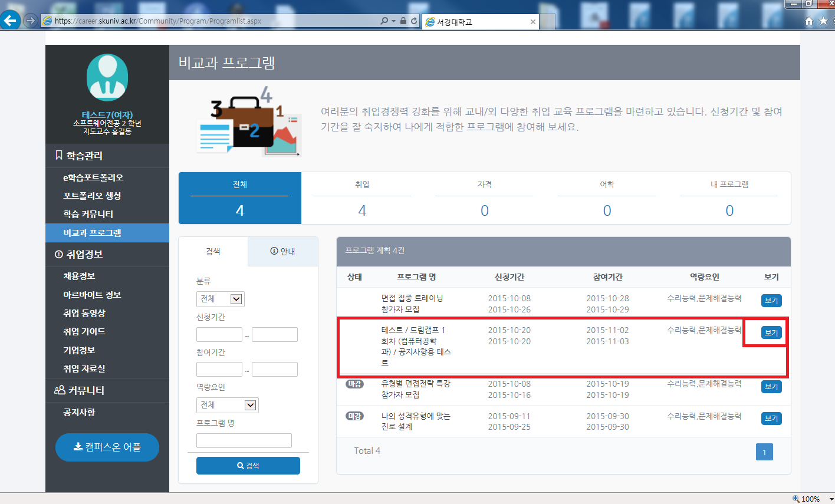Click 보기 for 면접 집중 트레이닝 참가자 모집
835x504 pixels.
770,301
